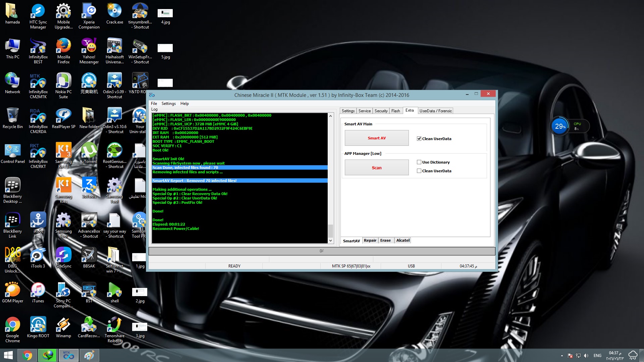Open the UserData / Forensic tab

(435, 111)
